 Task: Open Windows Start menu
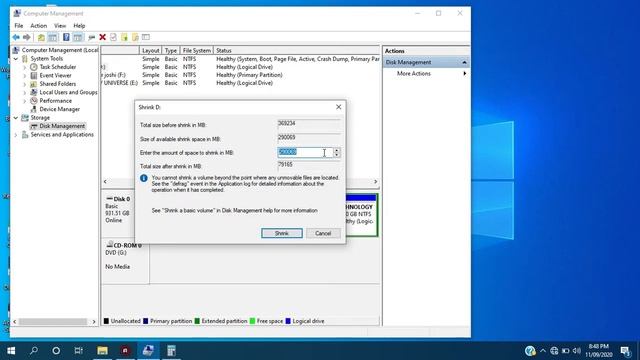pos(11,350)
